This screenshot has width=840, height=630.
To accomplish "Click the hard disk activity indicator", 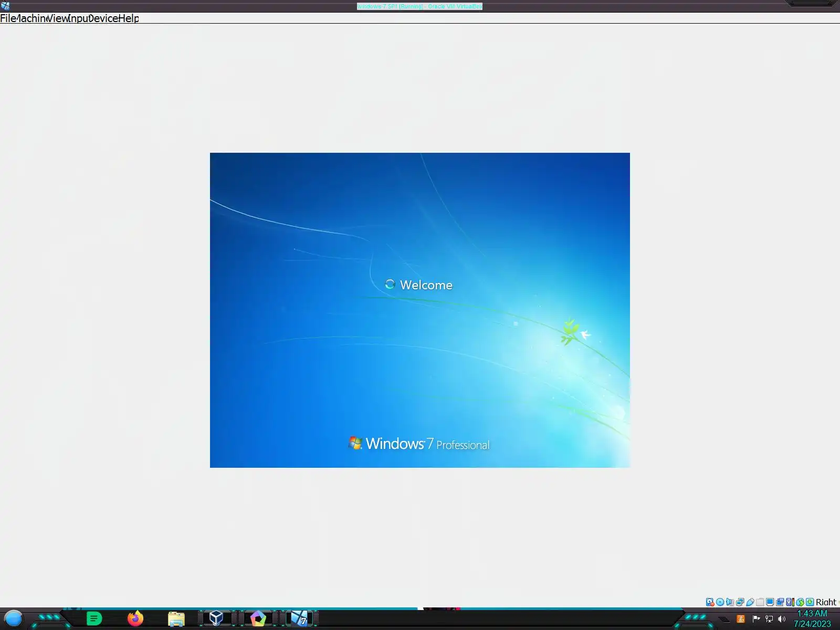I will pos(710,602).
